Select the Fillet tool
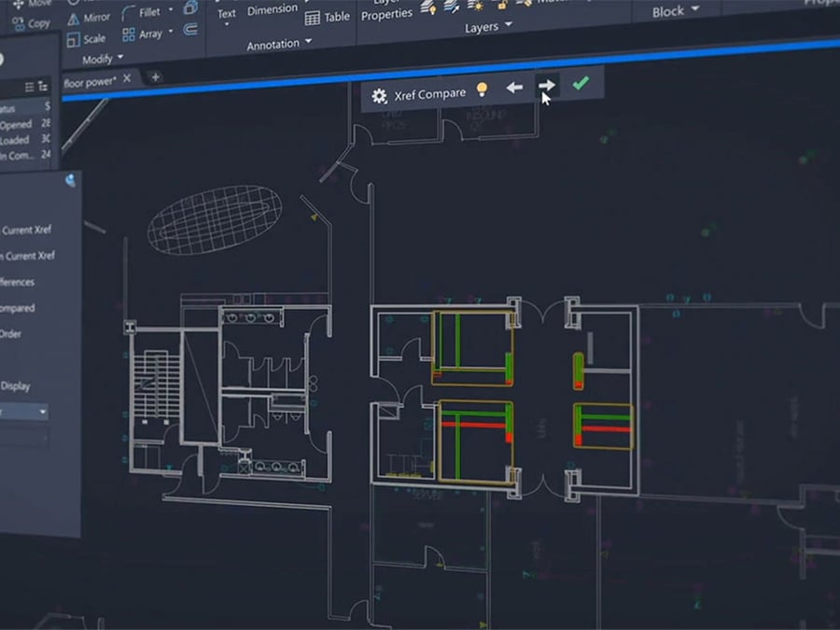Screen dimensions: 840x630 149,12
